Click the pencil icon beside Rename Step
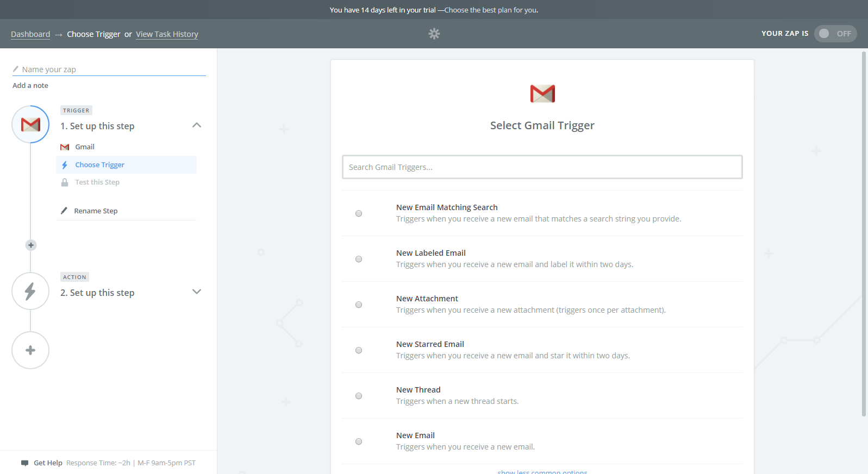Image resolution: width=868 pixels, height=474 pixels. tap(64, 211)
